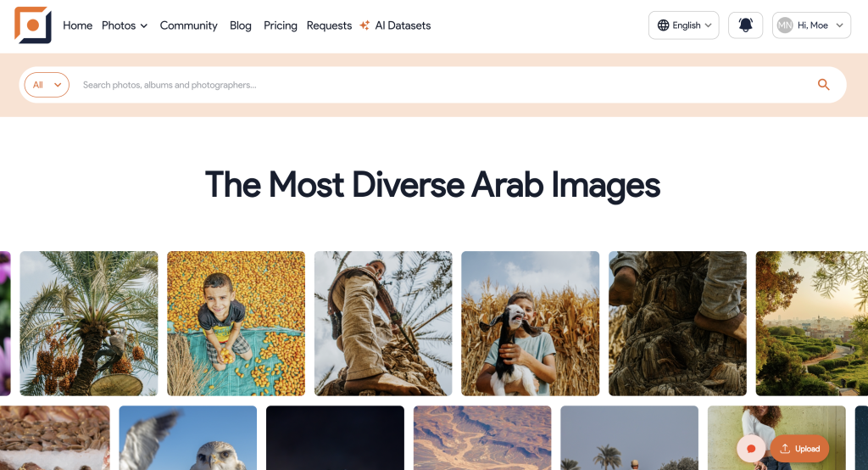The height and width of the screenshot is (470, 868).
Task: Expand the English language dropdown
Action: tap(684, 25)
